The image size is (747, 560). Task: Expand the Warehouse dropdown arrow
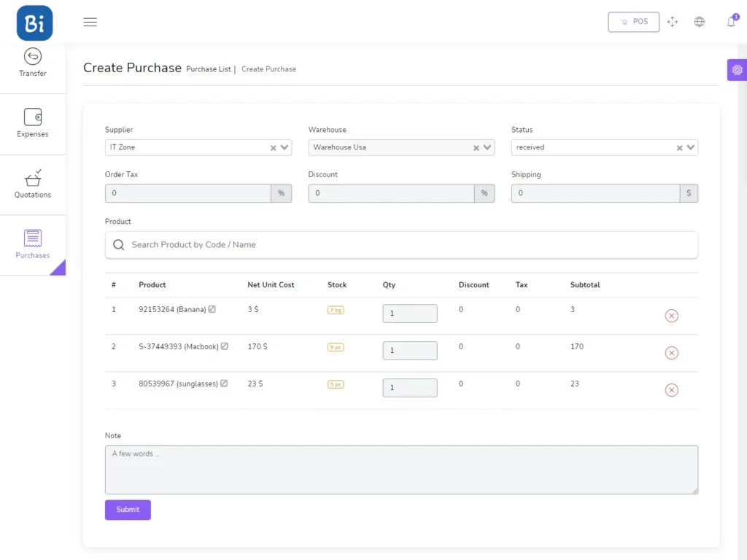[487, 147]
